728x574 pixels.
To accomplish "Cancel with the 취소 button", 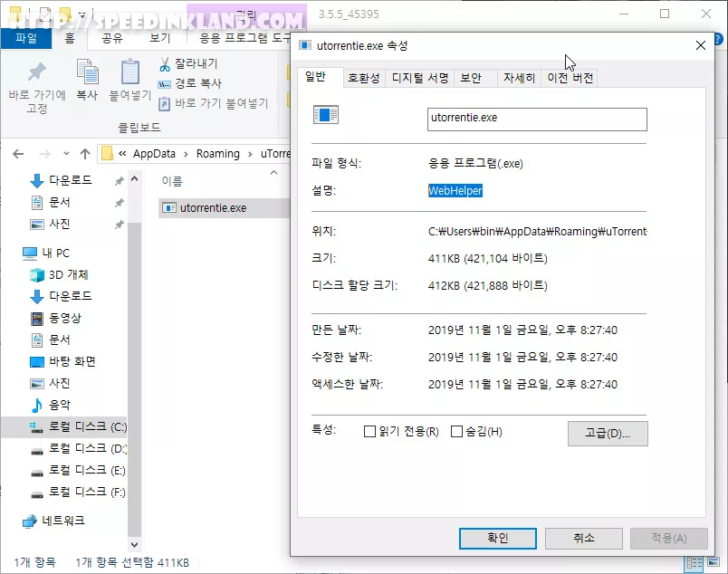I will coord(584,539).
